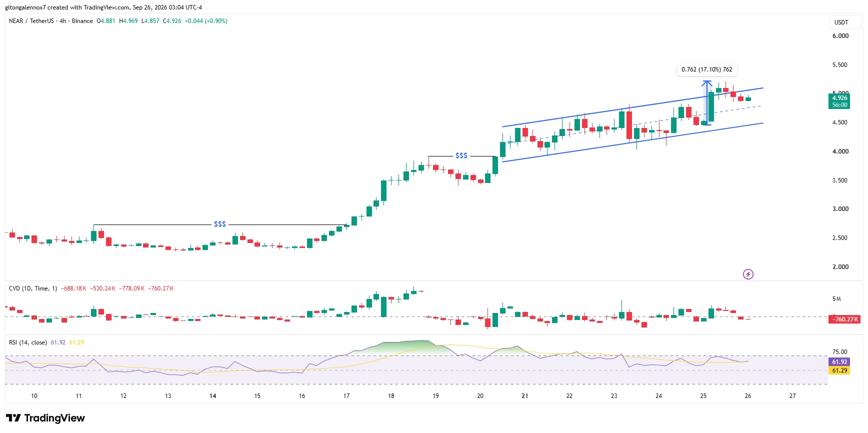
Task: Click date 13 on the time axis
Action: tap(168, 396)
